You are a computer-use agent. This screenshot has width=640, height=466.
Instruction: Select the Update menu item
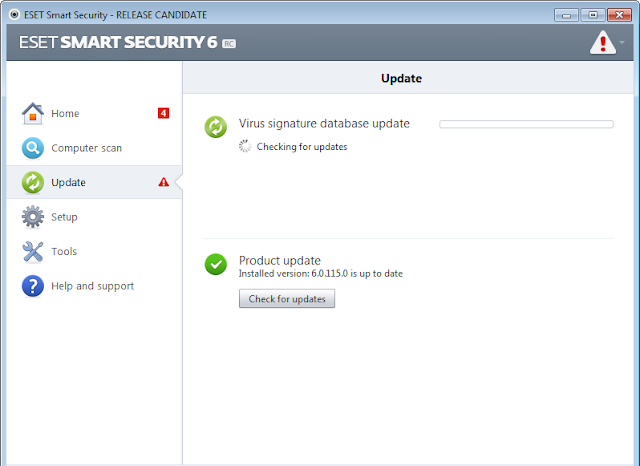pyautogui.click(x=95, y=182)
